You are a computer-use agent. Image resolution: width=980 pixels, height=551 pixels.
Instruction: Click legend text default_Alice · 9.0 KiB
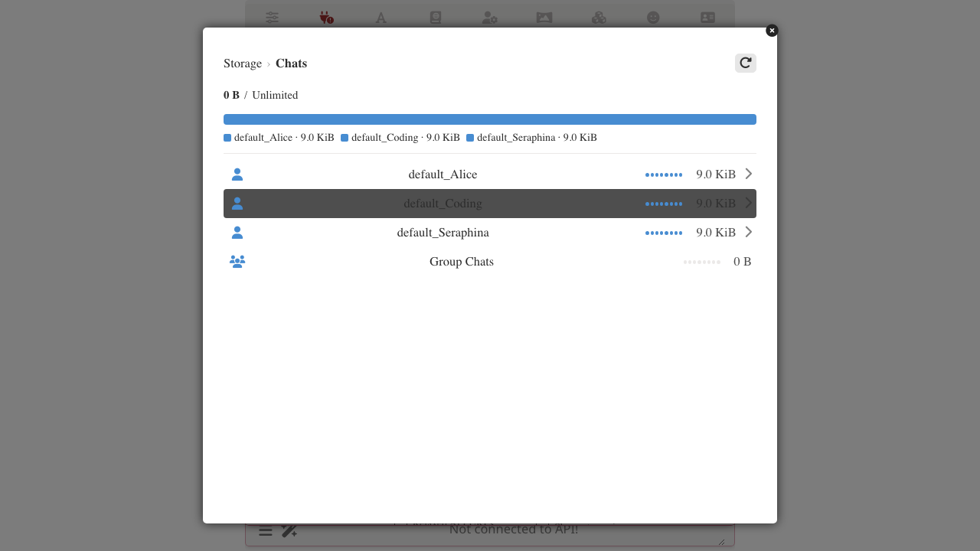pos(284,138)
